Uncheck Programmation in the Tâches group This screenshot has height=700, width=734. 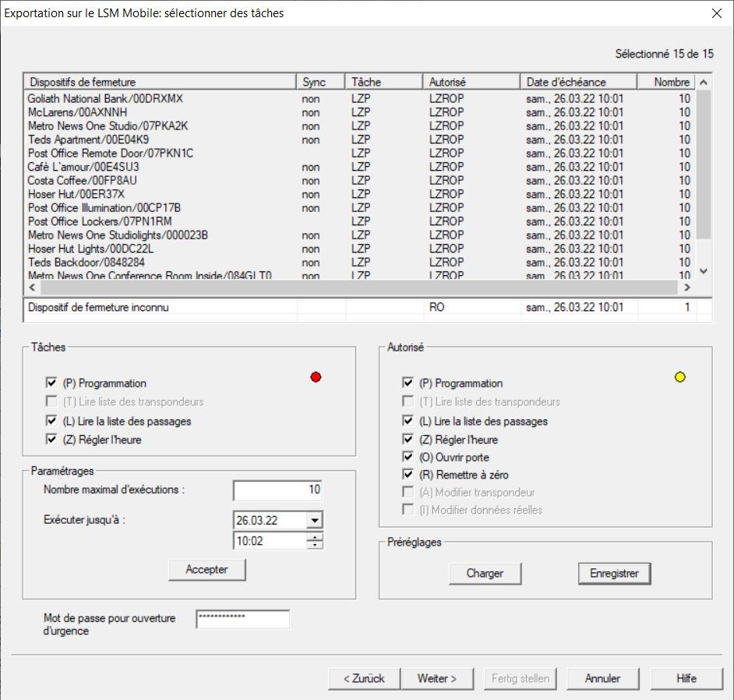click(52, 384)
